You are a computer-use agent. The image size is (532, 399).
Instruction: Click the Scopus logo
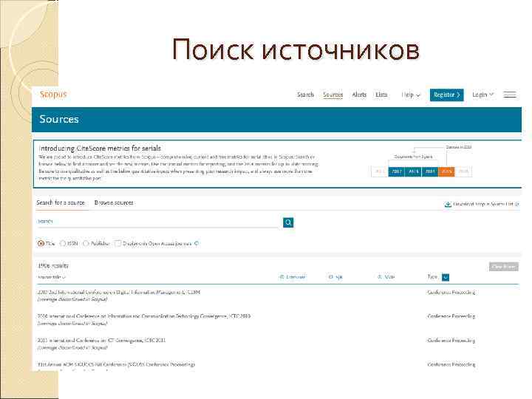coord(53,95)
